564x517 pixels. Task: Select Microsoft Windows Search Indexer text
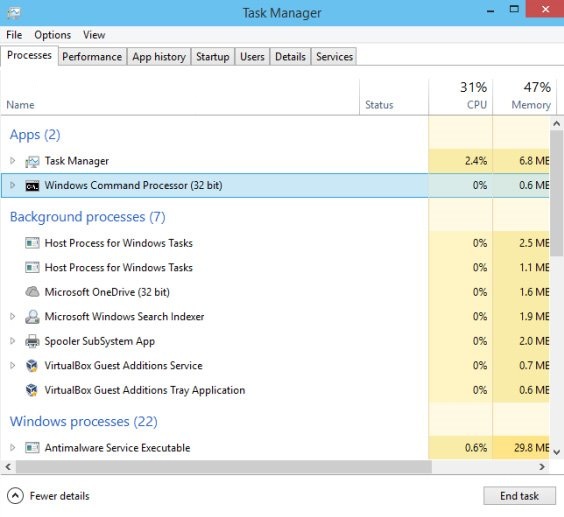[x=124, y=317]
